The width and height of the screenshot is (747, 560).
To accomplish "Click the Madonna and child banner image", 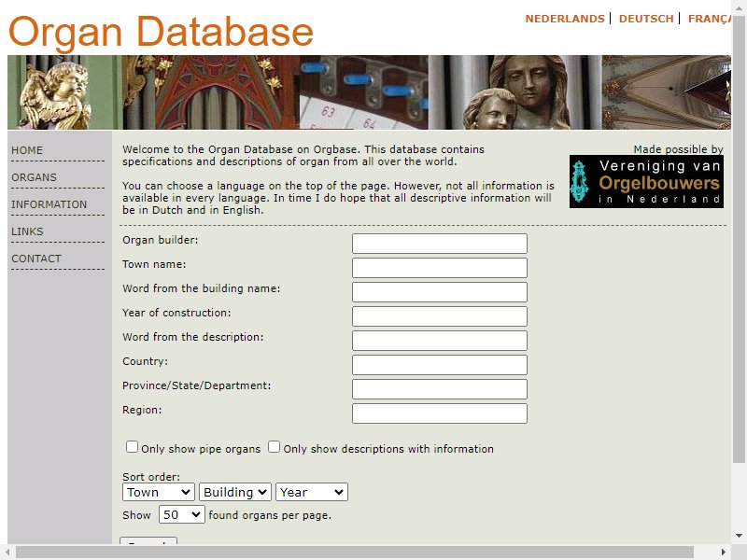I will pyautogui.click(x=515, y=92).
